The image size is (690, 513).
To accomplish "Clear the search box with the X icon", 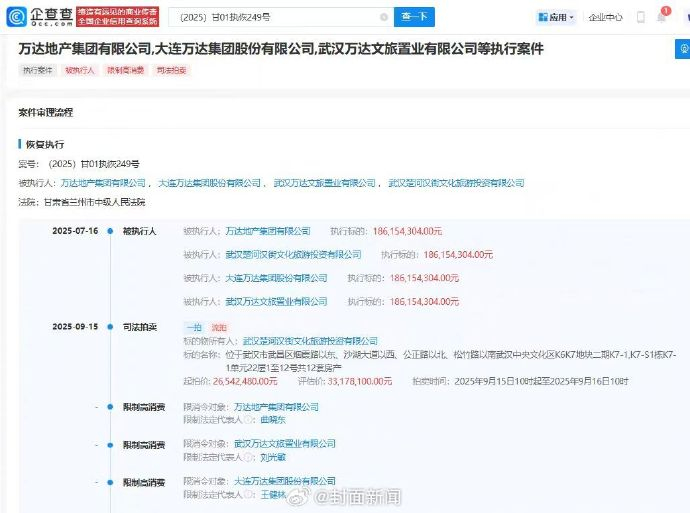I will coord(384,17).
